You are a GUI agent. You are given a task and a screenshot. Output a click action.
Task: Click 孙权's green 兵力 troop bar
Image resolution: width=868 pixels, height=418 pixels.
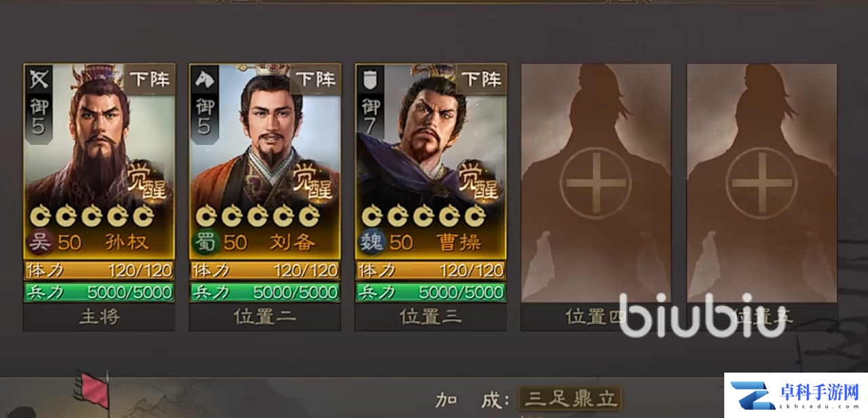pos(99,293)
